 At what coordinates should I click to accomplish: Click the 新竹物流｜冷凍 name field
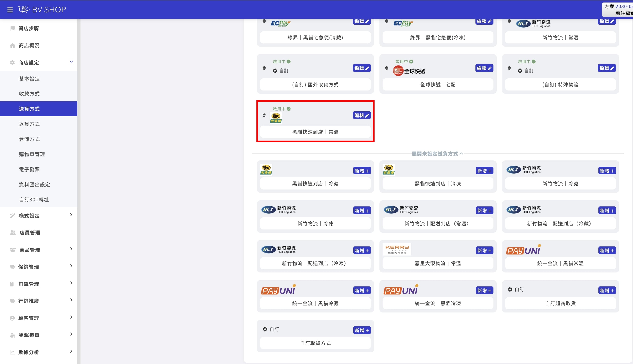pos(315,223)
